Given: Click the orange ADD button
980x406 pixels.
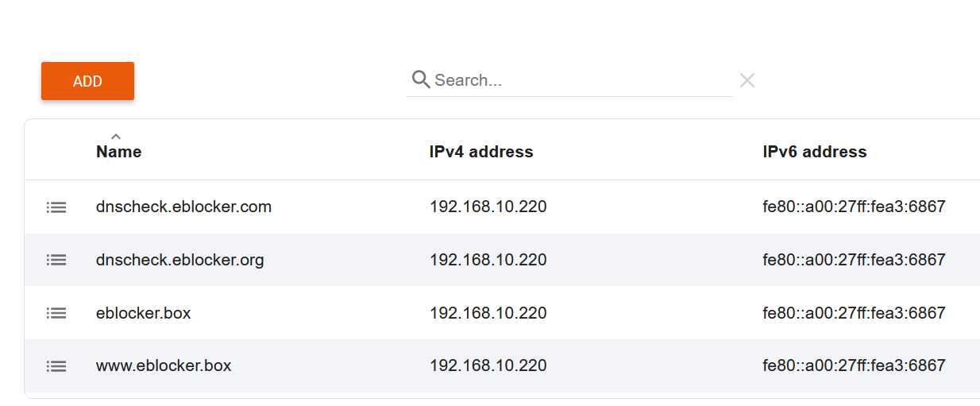Looking at the screenshot, I should (x=87, y=81).
